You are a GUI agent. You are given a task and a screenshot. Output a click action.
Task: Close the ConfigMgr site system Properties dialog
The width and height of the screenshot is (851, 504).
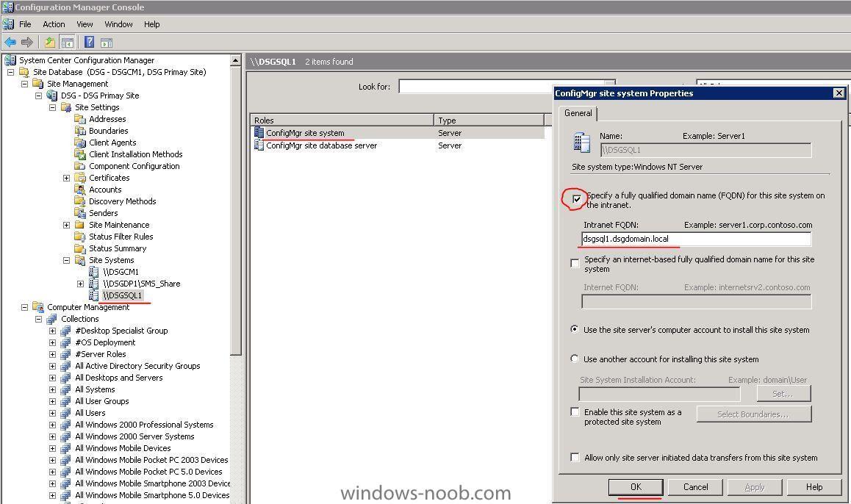(x=839, y=93)
